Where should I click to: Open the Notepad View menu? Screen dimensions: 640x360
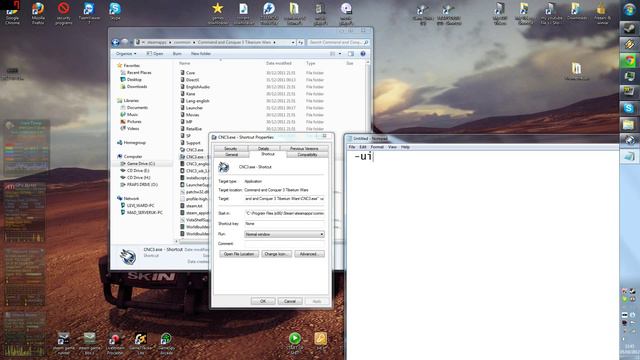pos(392,147)
